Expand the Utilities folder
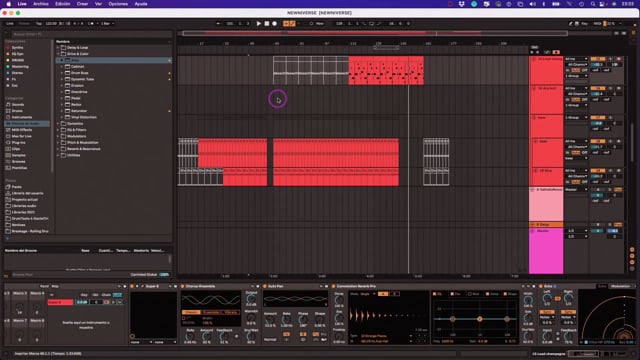 [58, 155]
